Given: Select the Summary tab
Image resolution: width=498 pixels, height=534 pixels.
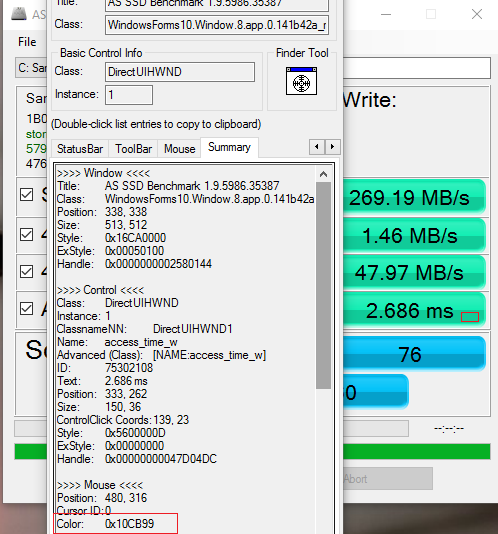Looking at the screenshot, I should click(229, 147).
